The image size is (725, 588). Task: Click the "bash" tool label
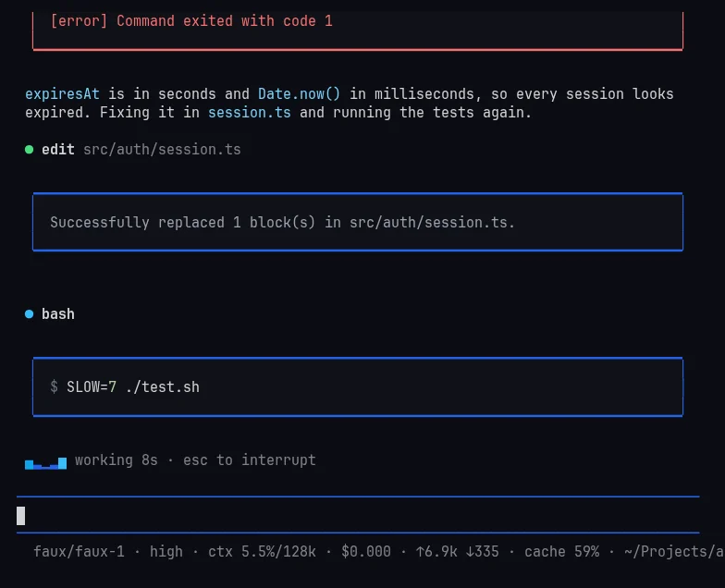coord(58,314)
